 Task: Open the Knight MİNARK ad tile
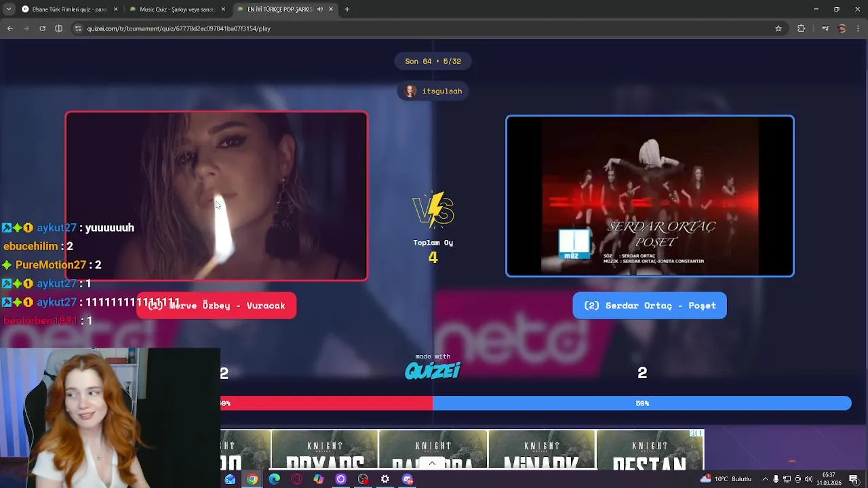(x=541, y=450)
